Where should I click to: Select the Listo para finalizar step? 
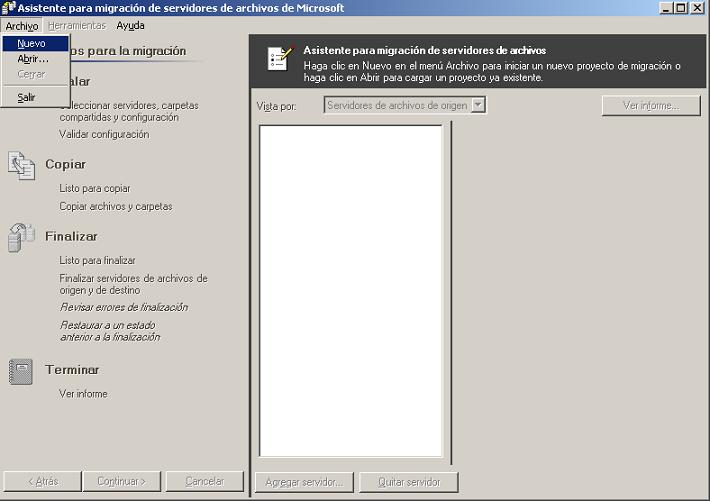coord(97,260)
